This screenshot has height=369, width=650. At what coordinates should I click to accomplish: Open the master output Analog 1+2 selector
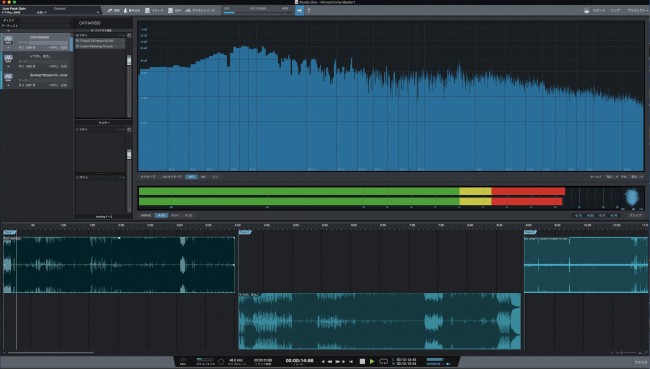click(104, 216)
